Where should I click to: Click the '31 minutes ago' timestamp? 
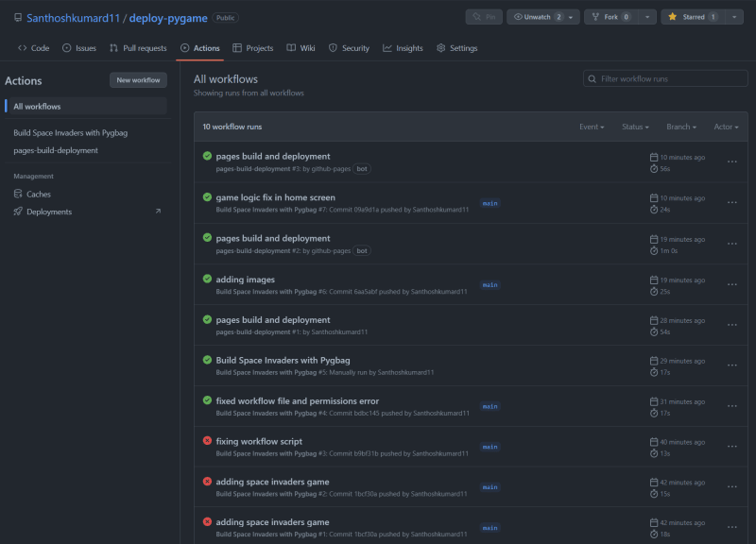682,401
